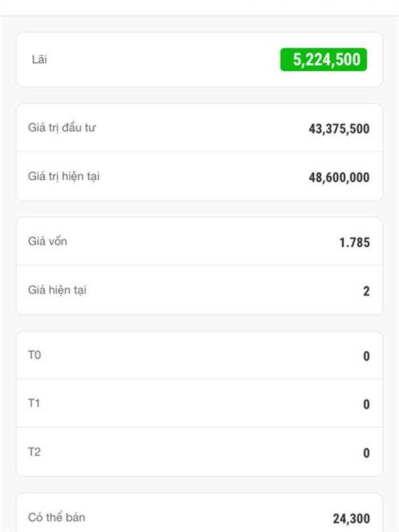Tap the T2 quantity value
The width and height of the screenshot is (399, 532).
click(366, 453)
